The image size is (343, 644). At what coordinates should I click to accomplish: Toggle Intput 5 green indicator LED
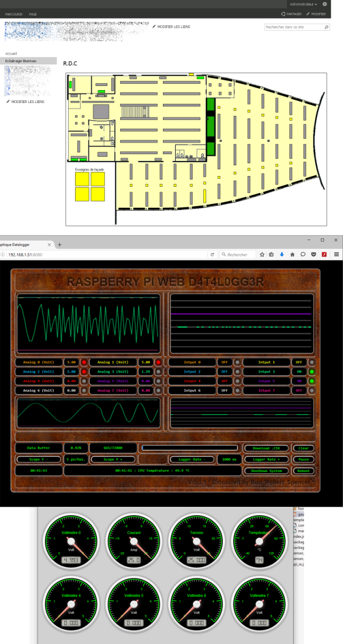(311, 381)
